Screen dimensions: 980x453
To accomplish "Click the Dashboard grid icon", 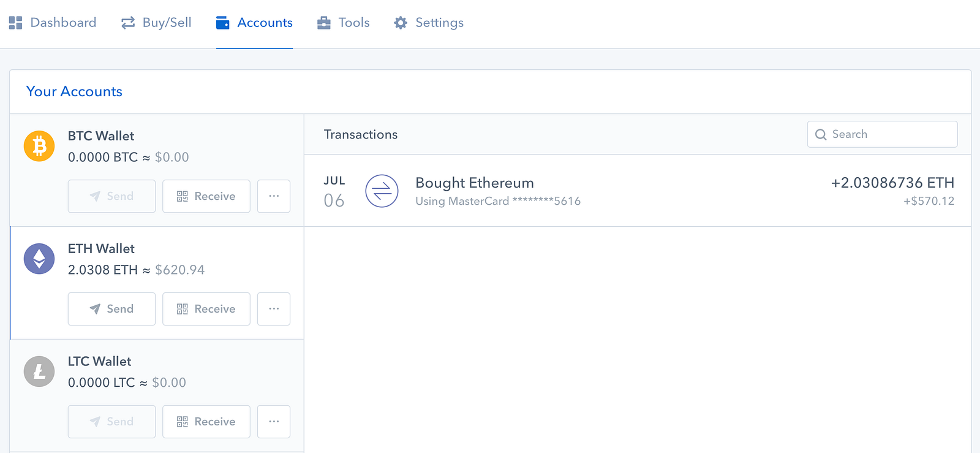I will pyautogui.click(x=16, y=23).
